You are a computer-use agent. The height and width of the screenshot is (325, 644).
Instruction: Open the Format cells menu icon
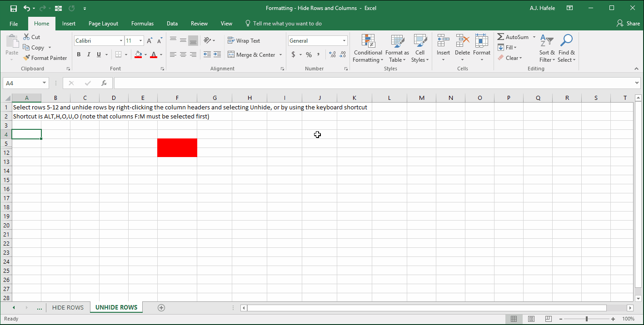[x=482, y=41]
